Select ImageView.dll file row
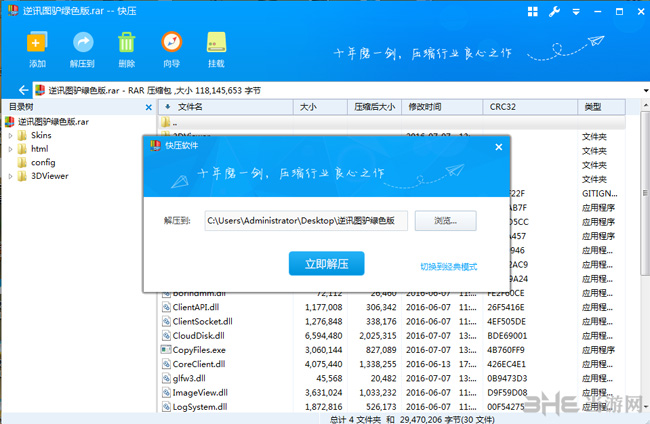 point(392,393)
